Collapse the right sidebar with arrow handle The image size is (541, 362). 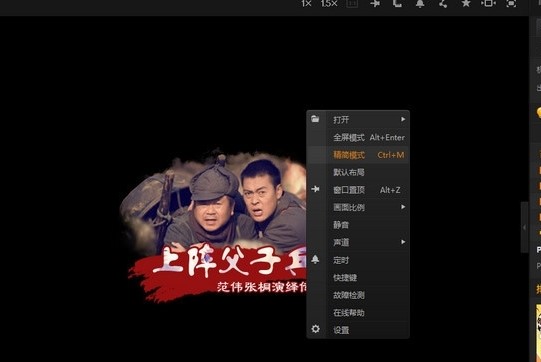524,227
